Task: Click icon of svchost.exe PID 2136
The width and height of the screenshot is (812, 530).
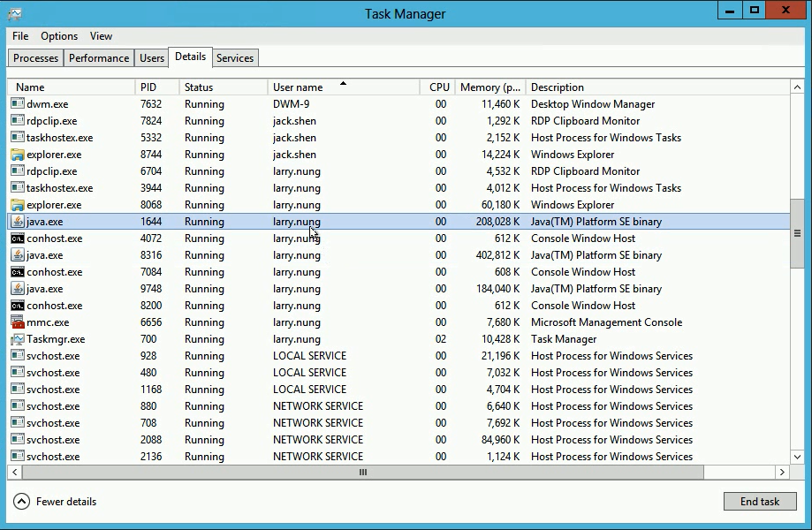Action: click(18, 456)
